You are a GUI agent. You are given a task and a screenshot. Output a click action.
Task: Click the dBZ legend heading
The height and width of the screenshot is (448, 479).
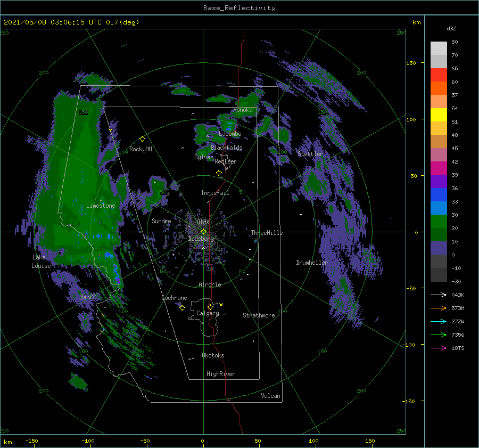[x=451, y=29]
